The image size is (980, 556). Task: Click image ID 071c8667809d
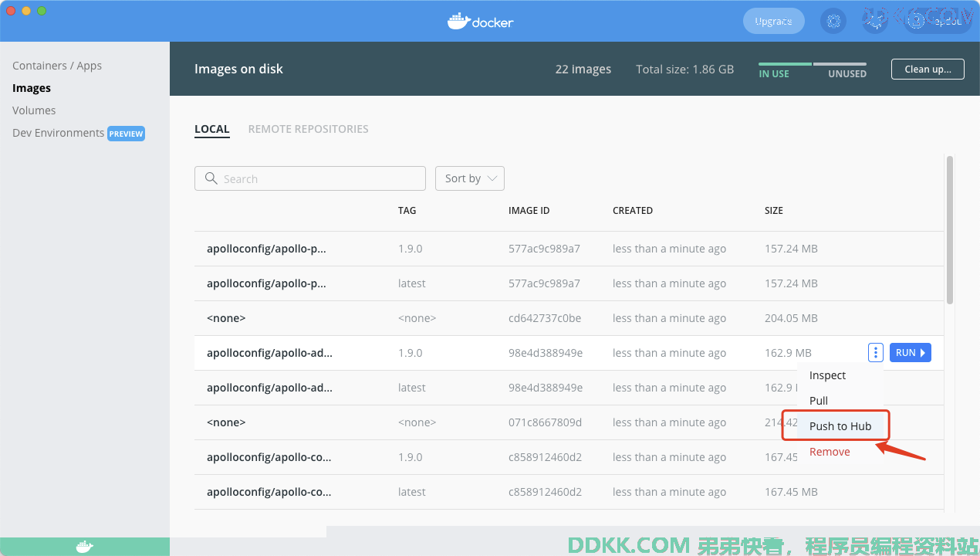point(545,422)
